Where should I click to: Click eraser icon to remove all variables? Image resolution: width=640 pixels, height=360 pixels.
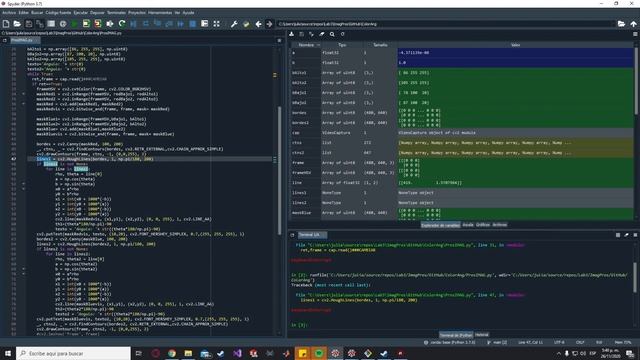click(x=322, y=34)
